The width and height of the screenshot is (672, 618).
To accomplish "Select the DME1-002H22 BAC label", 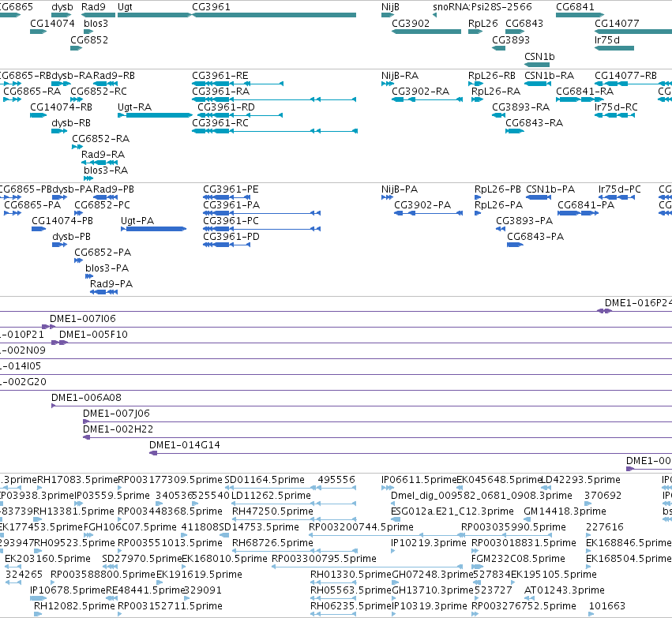I will (x=118, y=429).
